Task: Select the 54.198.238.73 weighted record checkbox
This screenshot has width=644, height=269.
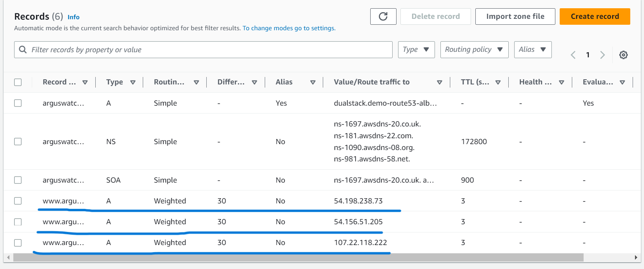Action: pos(18,201)
